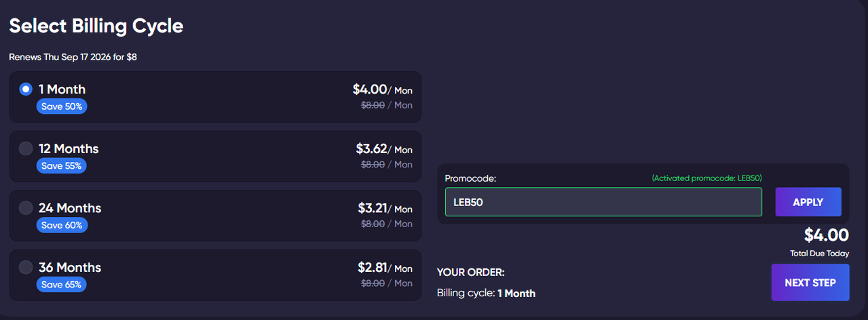Click the Total Due Today amount

coord(827,235)
